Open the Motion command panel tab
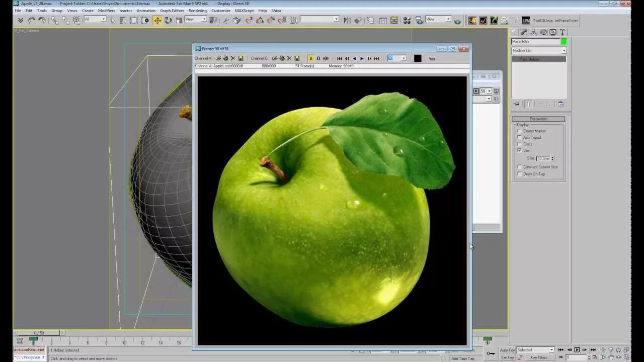The image size is (644, 362). point(543,32)
